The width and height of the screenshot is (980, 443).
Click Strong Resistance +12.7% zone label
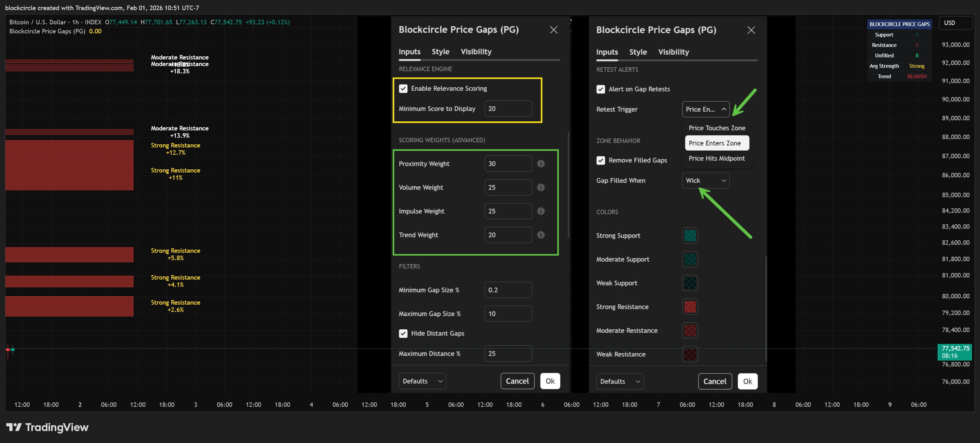tap(175, 149)
